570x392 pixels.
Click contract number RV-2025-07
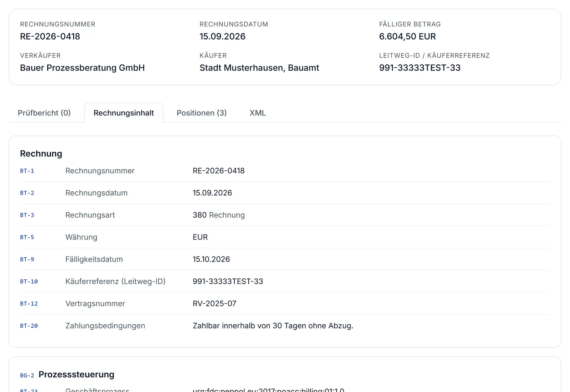tap(214, 303)
